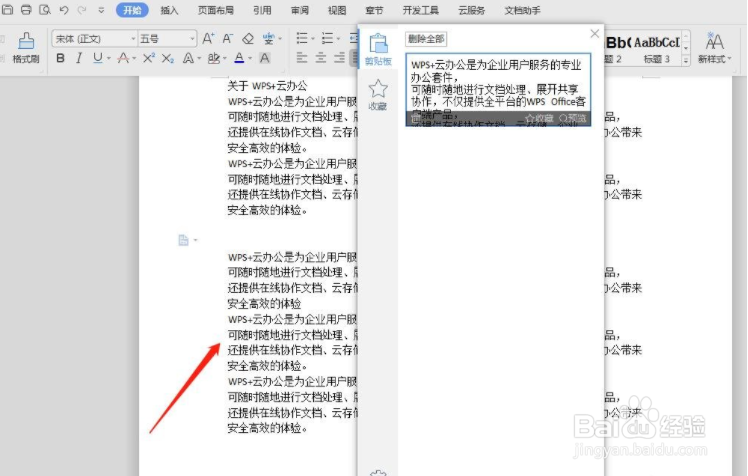This screenshot has width=748, height=476.
Task: Toggle italic formatting
Action: [x=79, y=58]
